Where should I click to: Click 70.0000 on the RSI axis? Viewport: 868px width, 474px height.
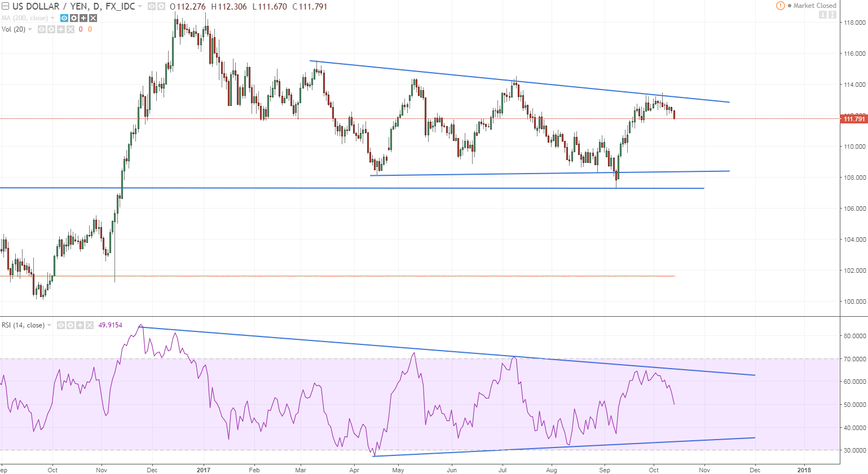pos(855,359)
